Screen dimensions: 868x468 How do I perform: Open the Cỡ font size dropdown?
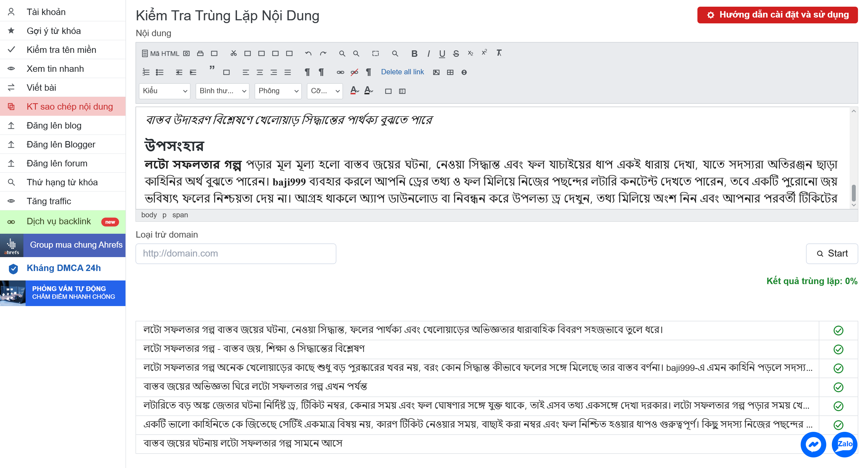click(x=324, y=91)
